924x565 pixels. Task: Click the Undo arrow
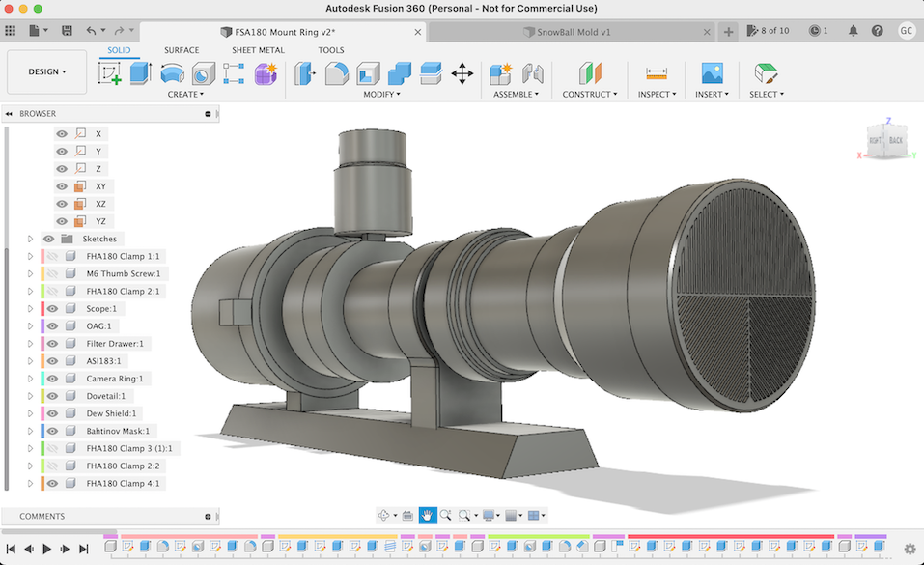point(91,31)
